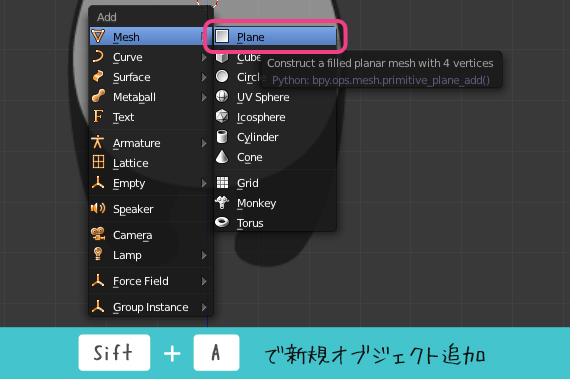570x379 pixels.
Task: Click the Lamp bulb icon
Action: 98,254
